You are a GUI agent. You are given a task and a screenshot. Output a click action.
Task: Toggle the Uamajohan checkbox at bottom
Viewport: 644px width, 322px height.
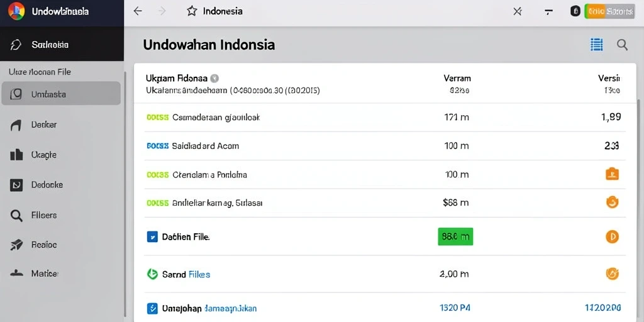[152, 308]
